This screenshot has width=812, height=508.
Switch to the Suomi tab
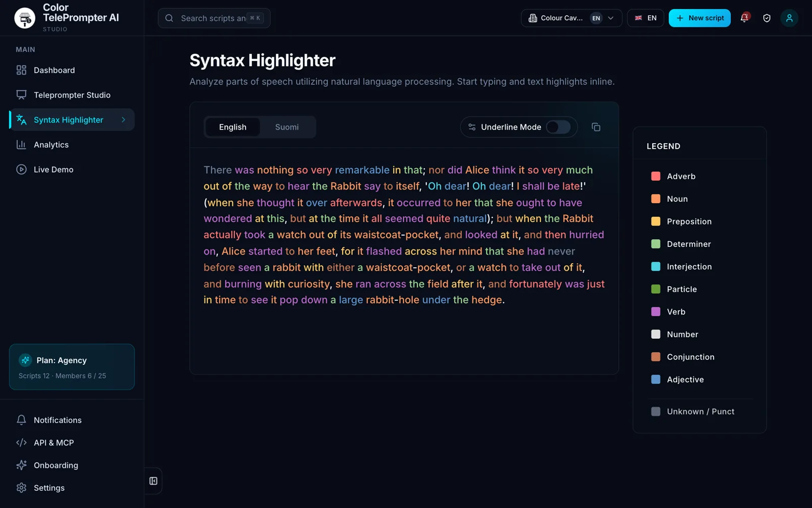click(287, 127)
